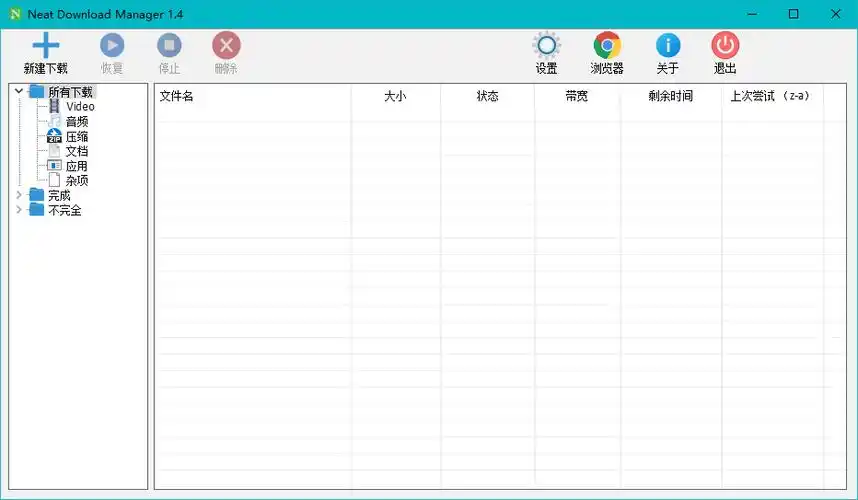858x500 pixels.
Task: Click the Neat Download Manager title bar logo
Action: click(x=15, y=14)
